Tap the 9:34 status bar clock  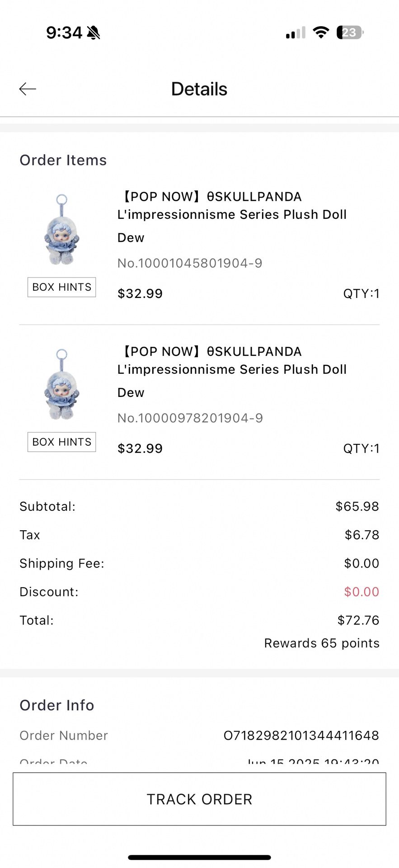point(64,33)
